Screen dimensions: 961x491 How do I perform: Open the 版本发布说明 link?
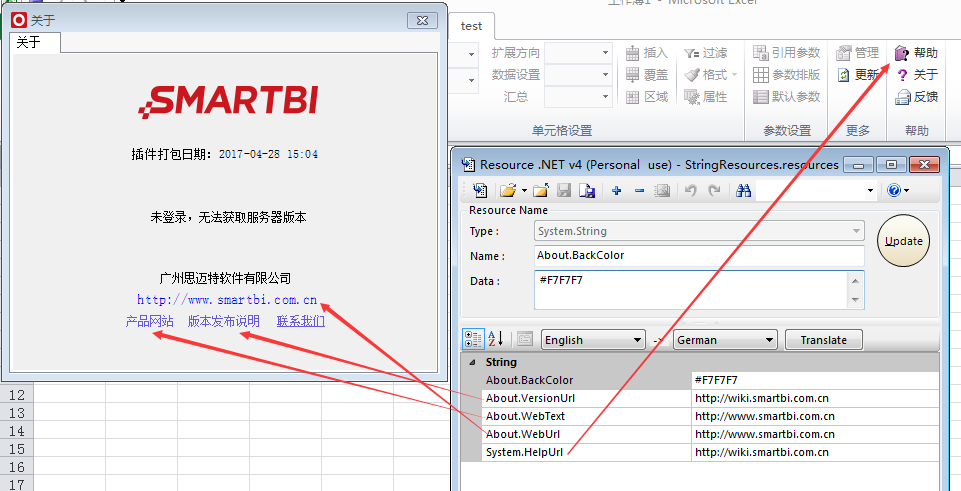pos(224,321)
